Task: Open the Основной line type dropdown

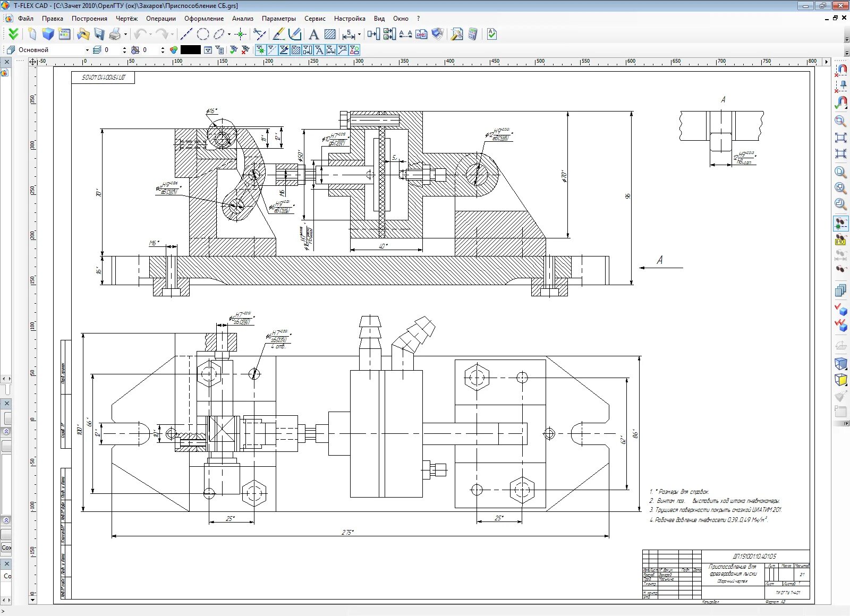Action: coord(87,50)
